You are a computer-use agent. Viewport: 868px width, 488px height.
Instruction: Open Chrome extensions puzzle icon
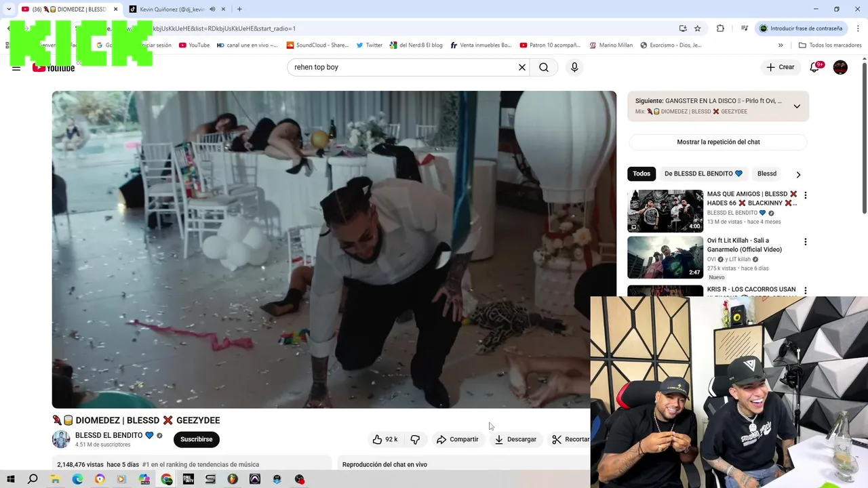720,28
